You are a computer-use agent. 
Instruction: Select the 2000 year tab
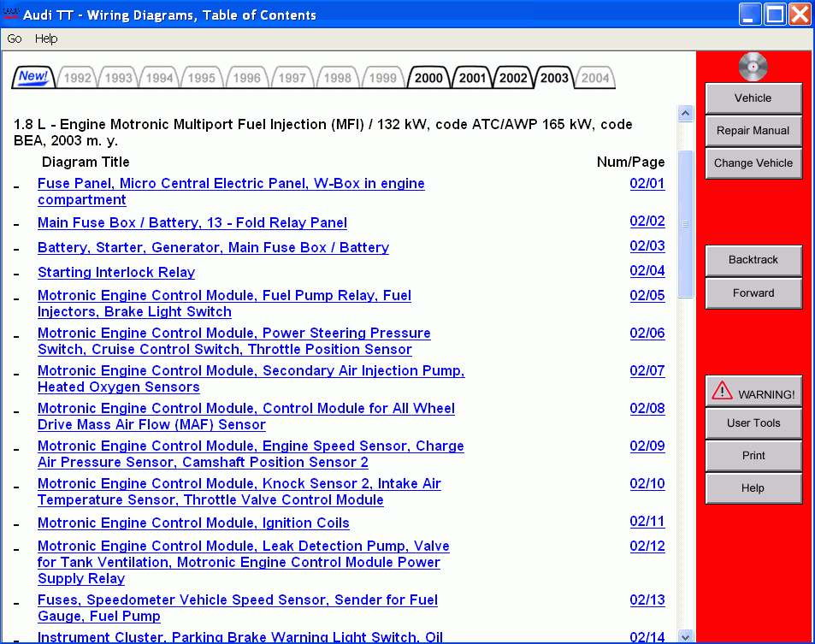tap(428, 78)
